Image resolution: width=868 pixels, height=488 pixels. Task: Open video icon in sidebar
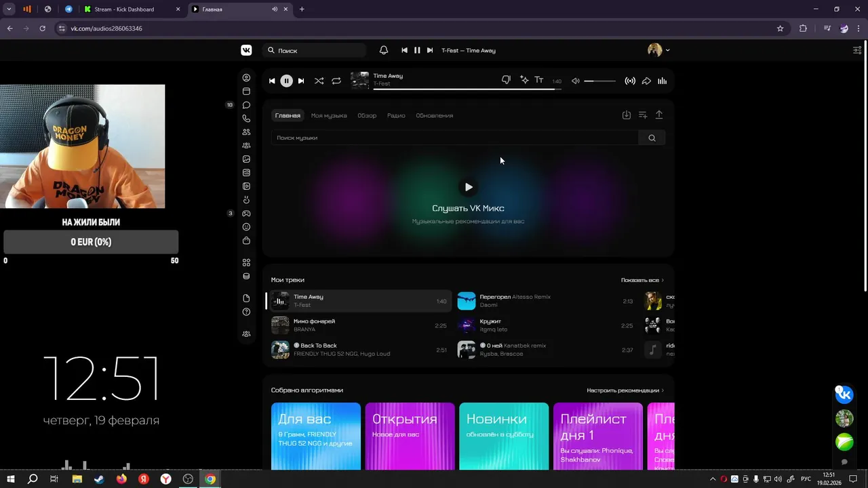[x=246, y=186]
